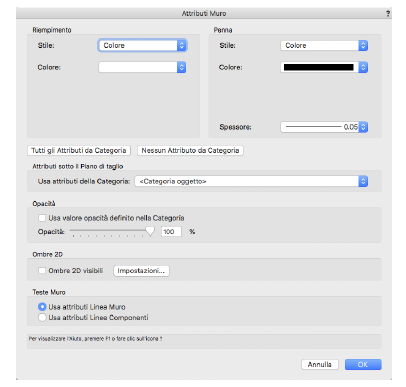Confirm with the OK button
The height and width of the screenshot is (387, 406).
pyautogui.click(x=363, y=365)
